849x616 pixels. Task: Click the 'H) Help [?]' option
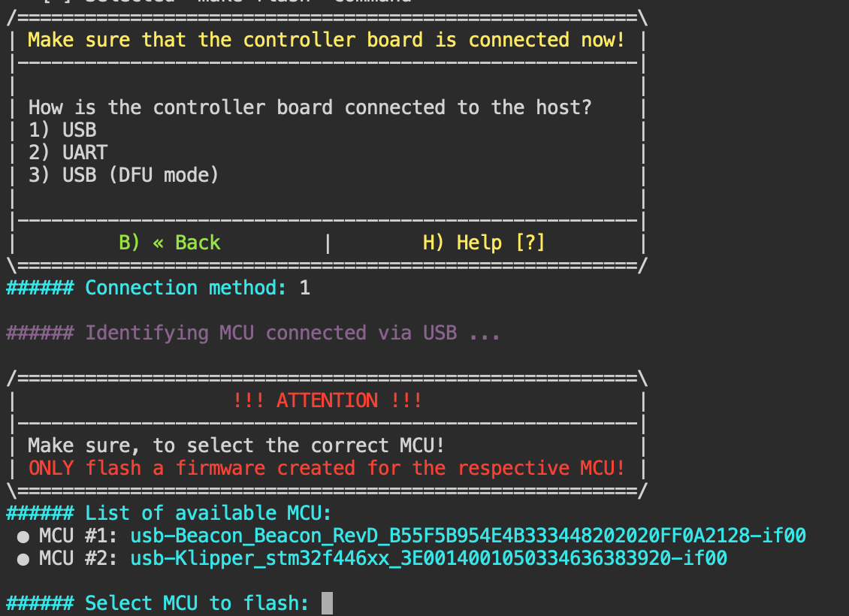pos(484,243)
